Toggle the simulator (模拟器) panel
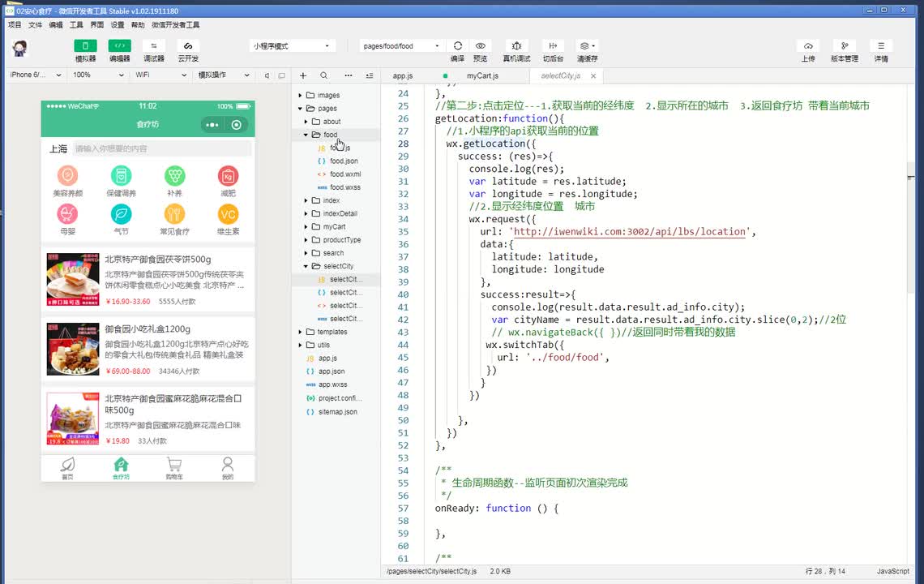Screen dimensions: 924x584 coord(85,46)
